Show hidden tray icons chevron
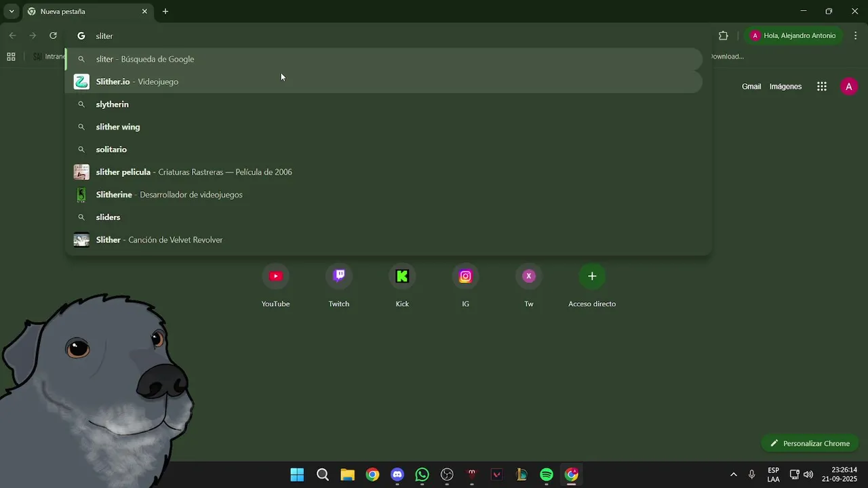The image size is (868, 488). tap(733, 474)
